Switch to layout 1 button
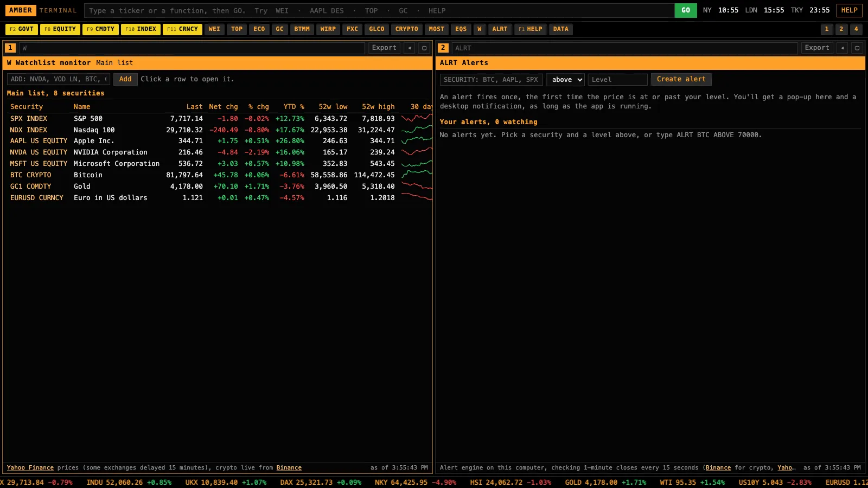The width and height of the screenshot is (868, 488). click(827, 29)
